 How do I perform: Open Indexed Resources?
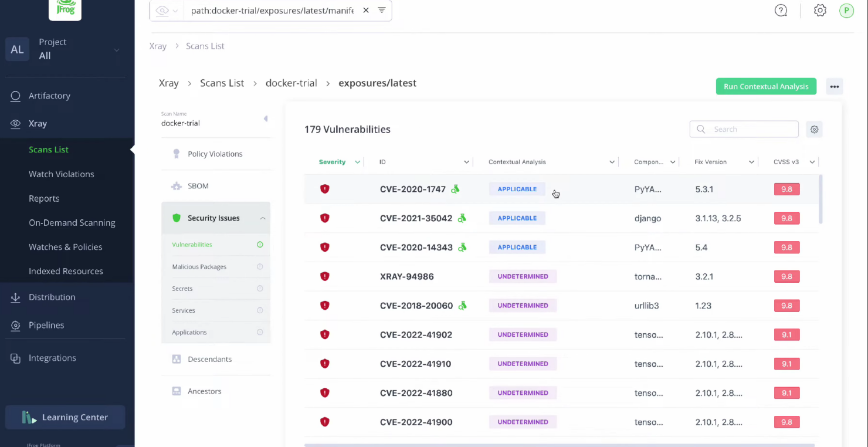tap(66, 271)
